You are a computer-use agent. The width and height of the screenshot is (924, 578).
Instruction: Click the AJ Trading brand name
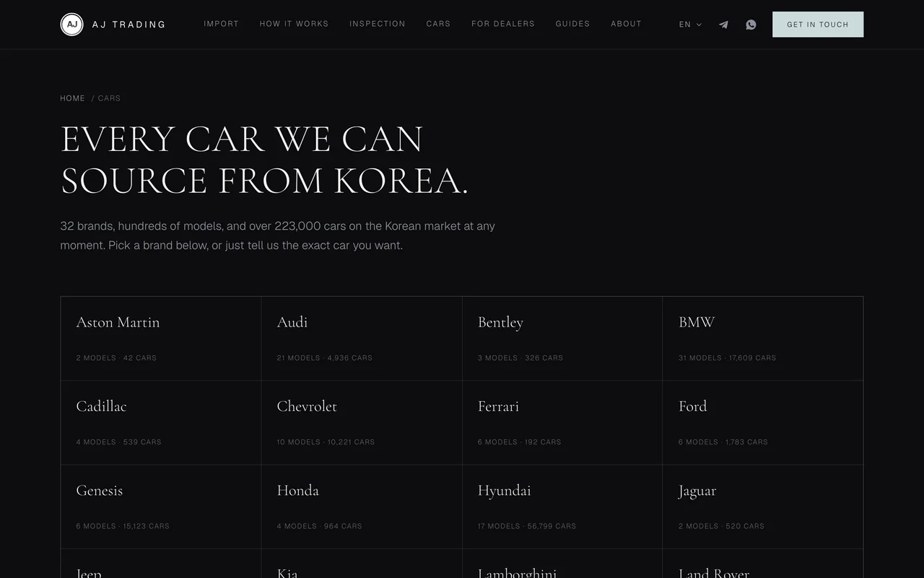129,25
